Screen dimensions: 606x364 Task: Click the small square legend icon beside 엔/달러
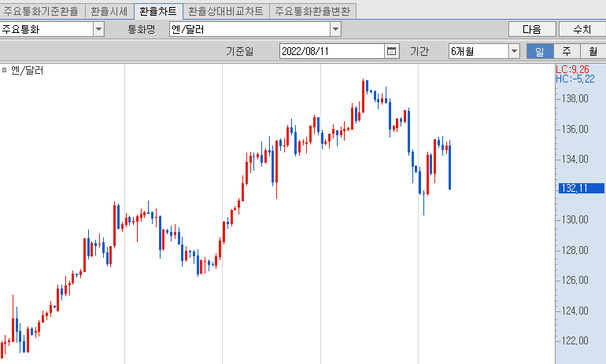pyautogui.click(x=5, y=70)
